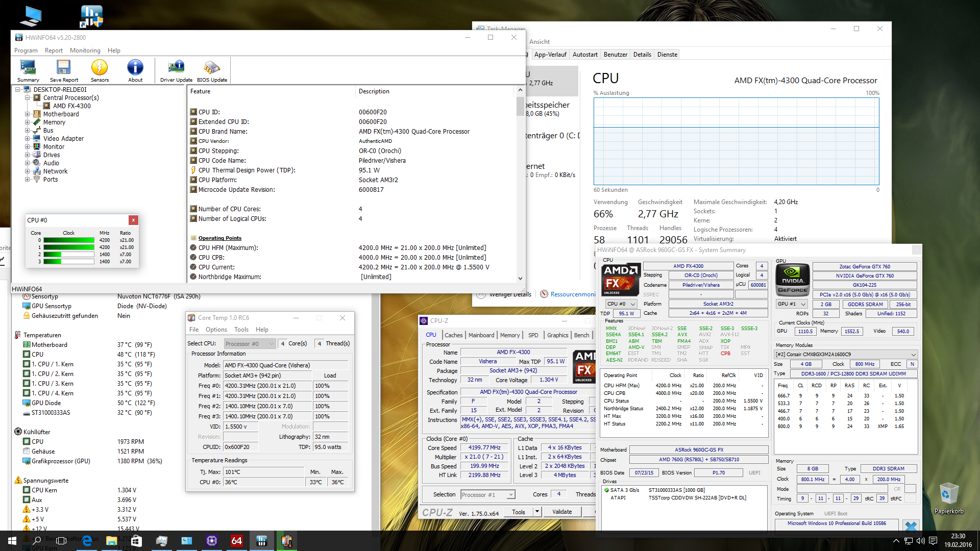Open the Sensors toolbar icon
Screen dimensions: 980x551
click(100, 70)
